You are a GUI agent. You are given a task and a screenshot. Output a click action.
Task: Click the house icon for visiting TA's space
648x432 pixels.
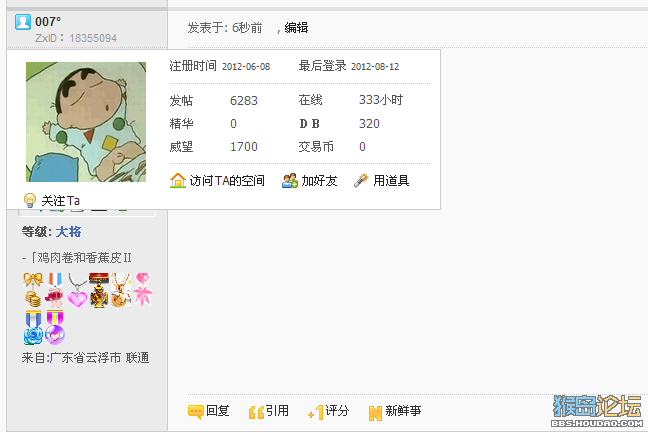click(x=178, y=181)
